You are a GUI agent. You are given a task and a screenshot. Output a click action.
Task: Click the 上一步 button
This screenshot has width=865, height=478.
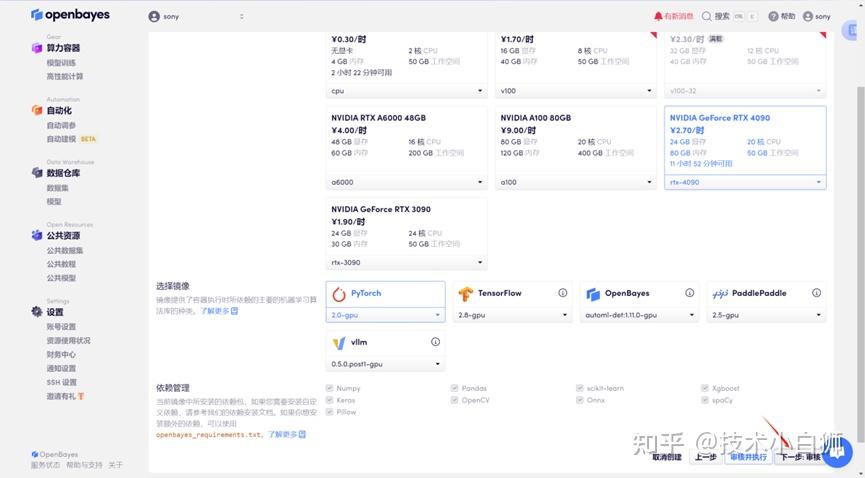706,457
